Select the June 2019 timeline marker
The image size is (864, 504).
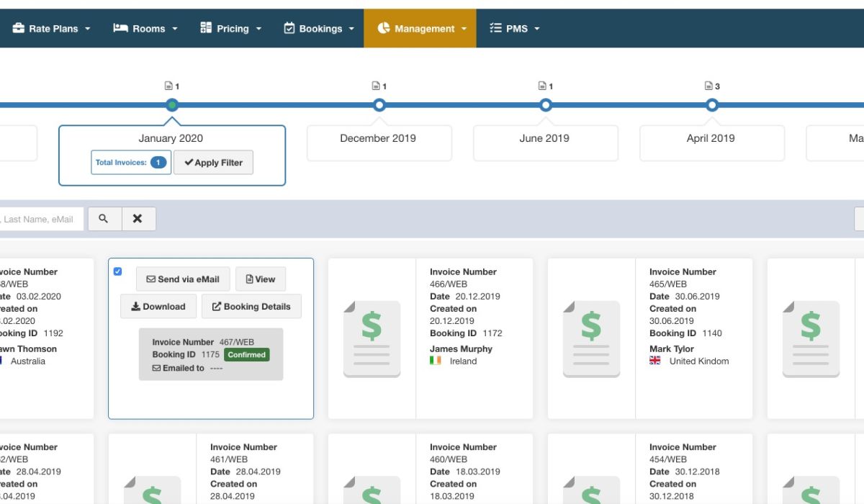[x=546, y=105]
